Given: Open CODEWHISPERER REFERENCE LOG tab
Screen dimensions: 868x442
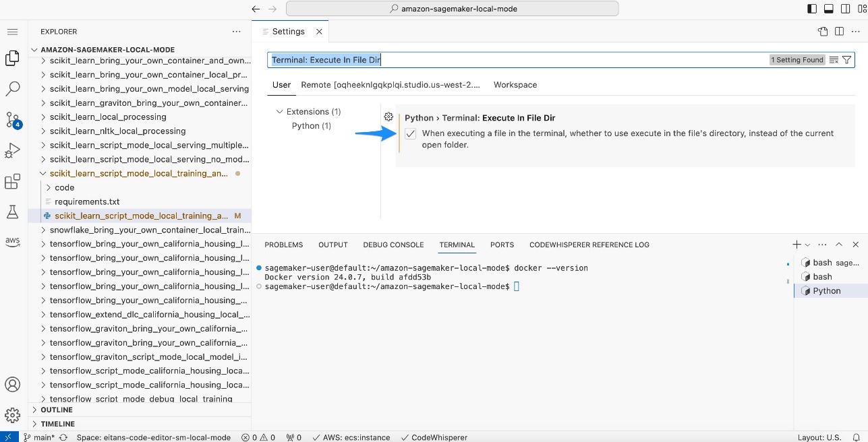Looking at the screenshot, I should (x=589, y=245).
